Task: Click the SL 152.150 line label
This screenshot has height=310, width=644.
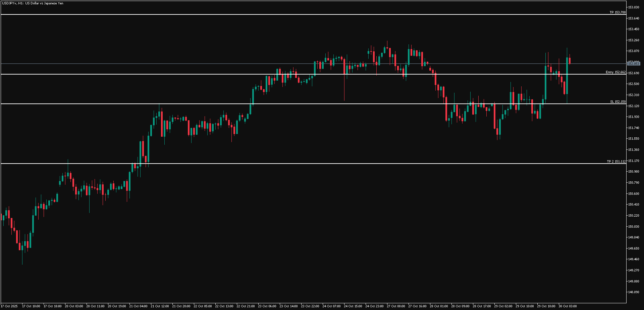Action: pos(618,102)
